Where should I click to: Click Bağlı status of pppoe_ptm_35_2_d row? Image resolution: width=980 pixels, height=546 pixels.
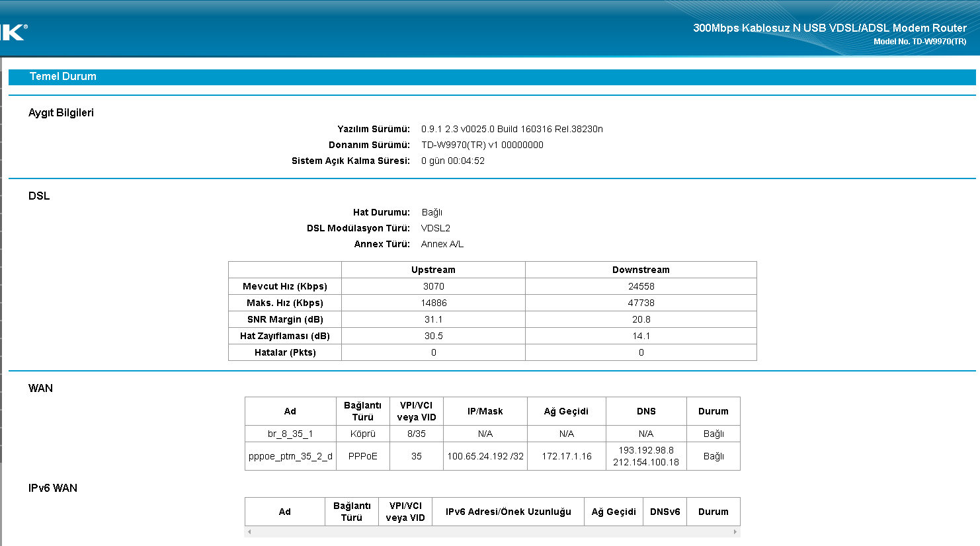point(714,456)
